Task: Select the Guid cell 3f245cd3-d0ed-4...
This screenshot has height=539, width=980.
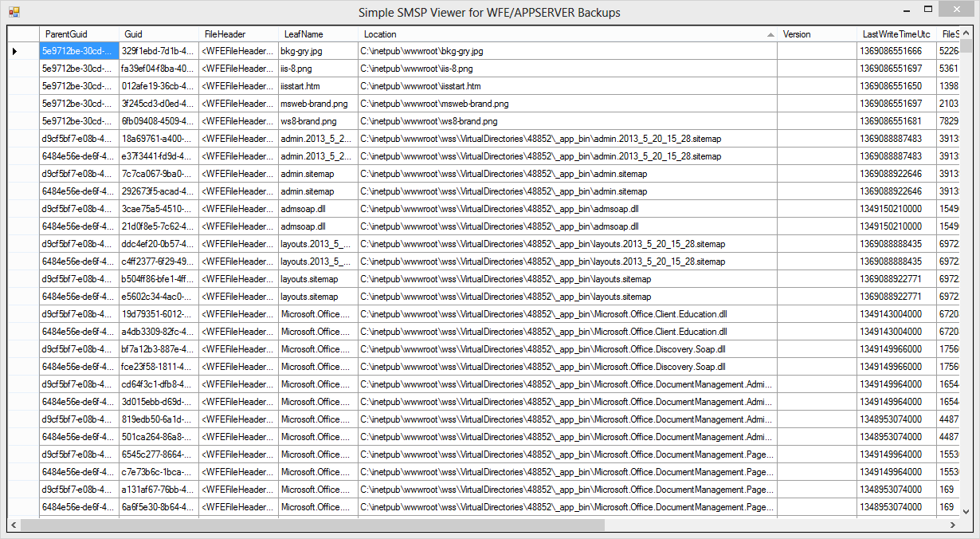Action: (159, 104)
